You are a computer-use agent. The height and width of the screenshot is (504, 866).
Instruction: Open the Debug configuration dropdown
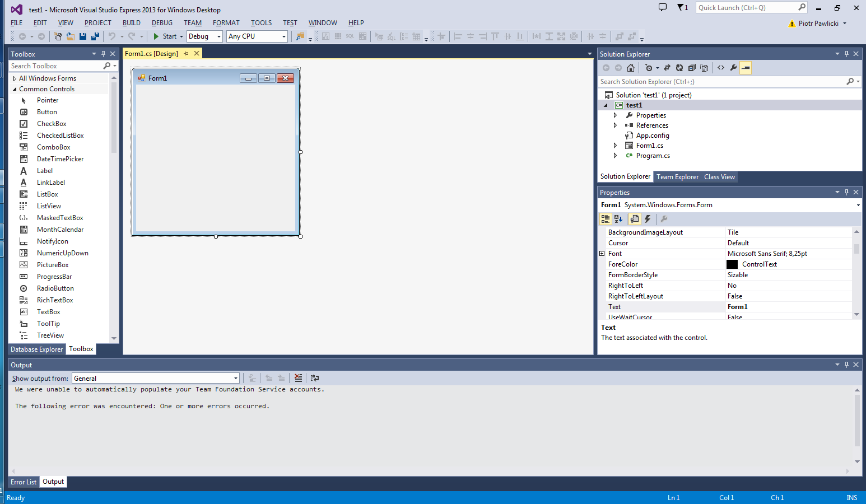[x=218, y=36]
